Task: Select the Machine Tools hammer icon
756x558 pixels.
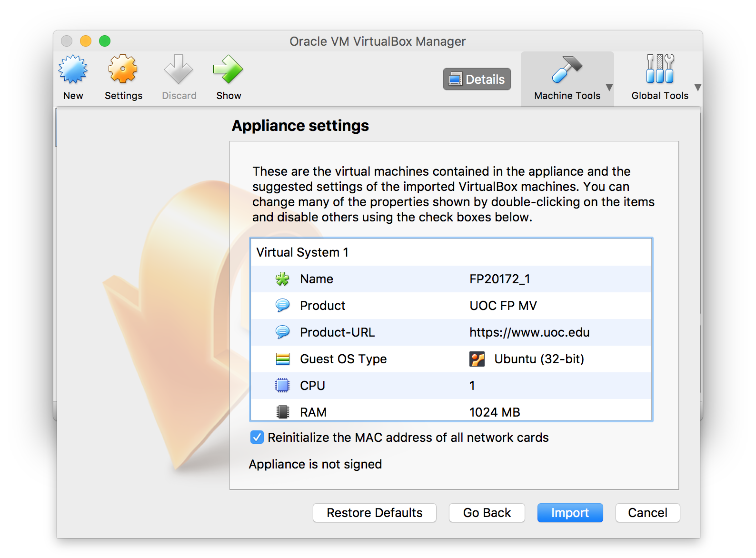Action: [567, 70]
